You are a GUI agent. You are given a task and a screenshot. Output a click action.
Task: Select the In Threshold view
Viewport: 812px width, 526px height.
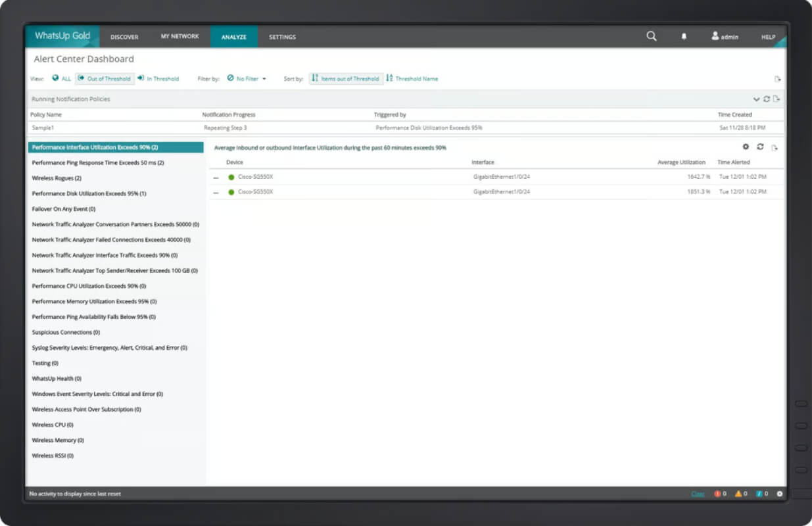coord(158,78)
